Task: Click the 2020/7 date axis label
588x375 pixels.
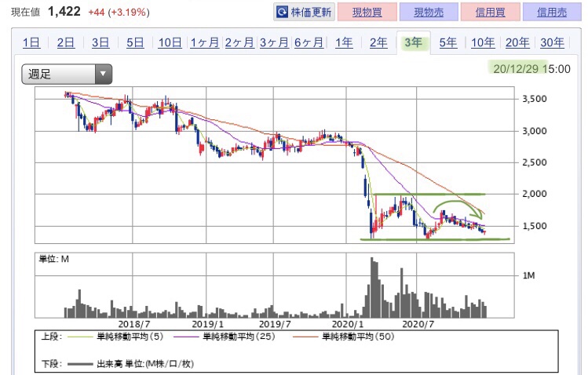Action: coord(418,324)
